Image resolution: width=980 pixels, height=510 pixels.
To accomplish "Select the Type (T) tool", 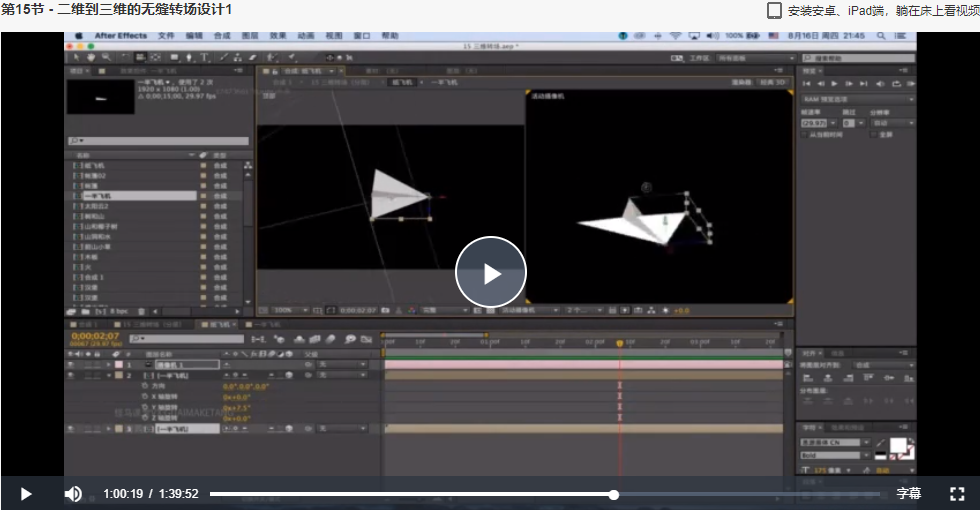I will click(204, 58).
